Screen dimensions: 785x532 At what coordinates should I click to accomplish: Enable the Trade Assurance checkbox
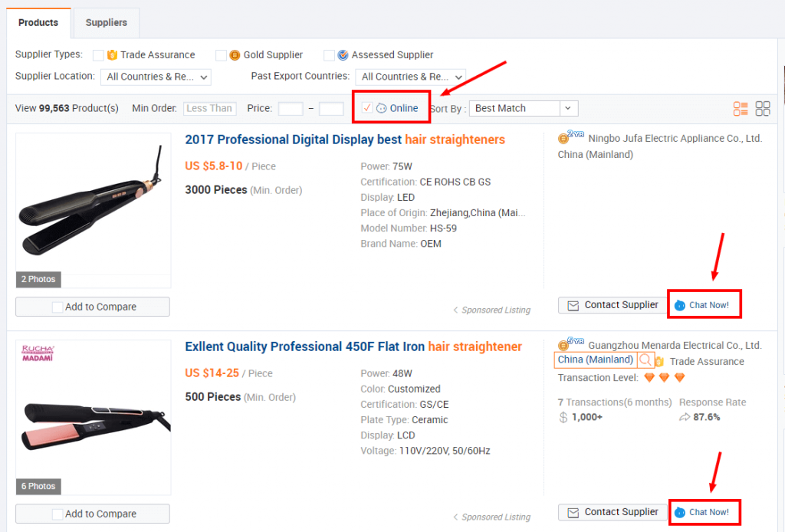(98, 55)
